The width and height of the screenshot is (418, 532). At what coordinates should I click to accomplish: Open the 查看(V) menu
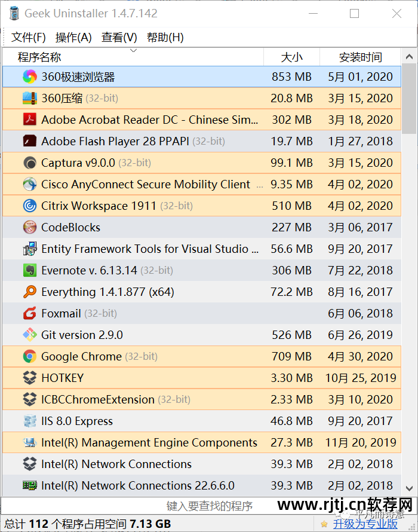pos(119,37)
